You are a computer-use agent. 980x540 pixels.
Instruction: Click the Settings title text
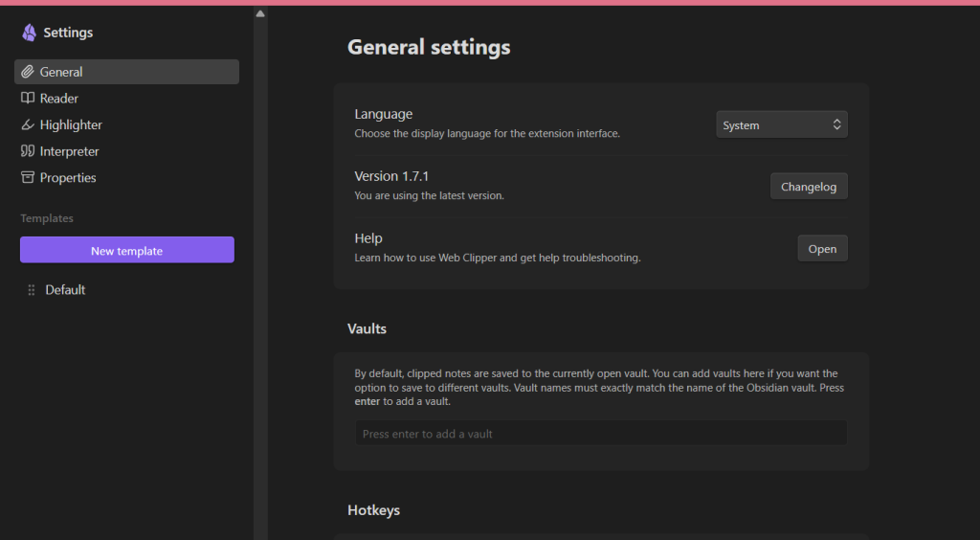68,33
